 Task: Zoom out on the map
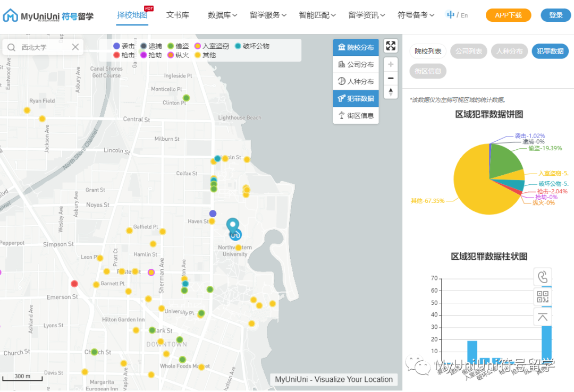click(x=391, y=78)
